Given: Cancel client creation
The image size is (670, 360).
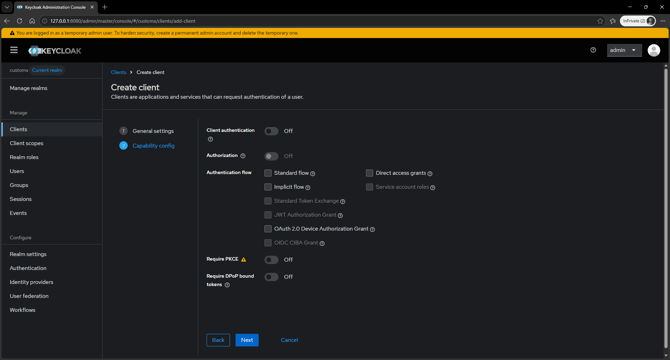Looking at the screenshot, I should [289, 340].
